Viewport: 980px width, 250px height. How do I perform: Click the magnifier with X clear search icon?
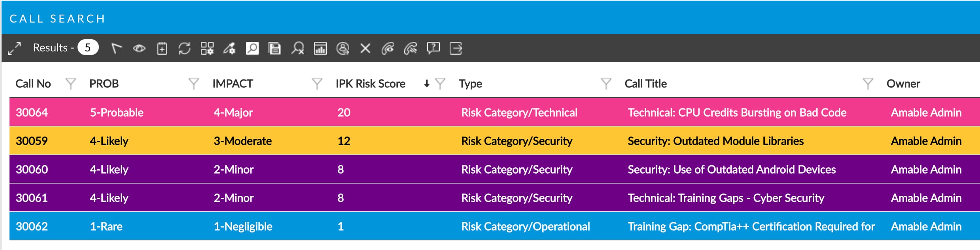pos(297,48)
